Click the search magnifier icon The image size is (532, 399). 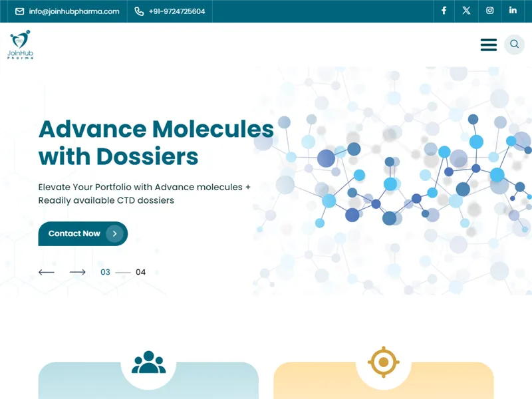(514, 45)
